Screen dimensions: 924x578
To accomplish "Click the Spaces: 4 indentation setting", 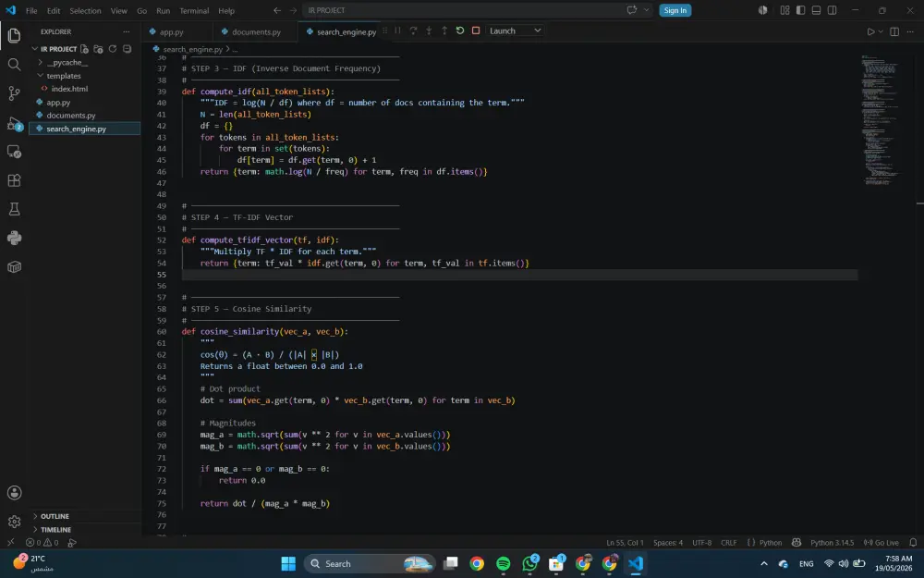I will pyautogui.click(x=668, y=543).
